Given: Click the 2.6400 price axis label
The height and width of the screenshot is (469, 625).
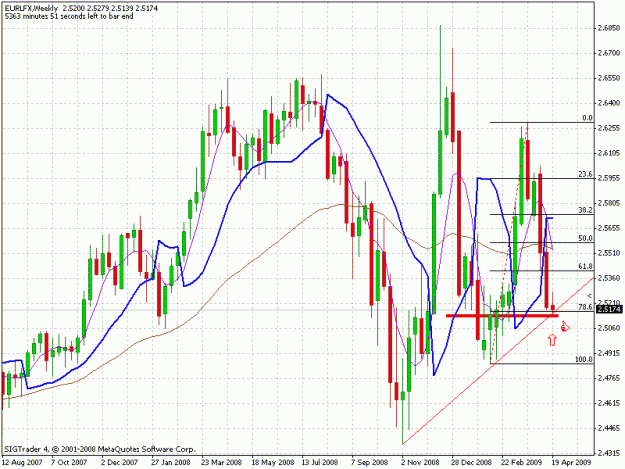Looking at the screenshot, I should click(609, 103).
